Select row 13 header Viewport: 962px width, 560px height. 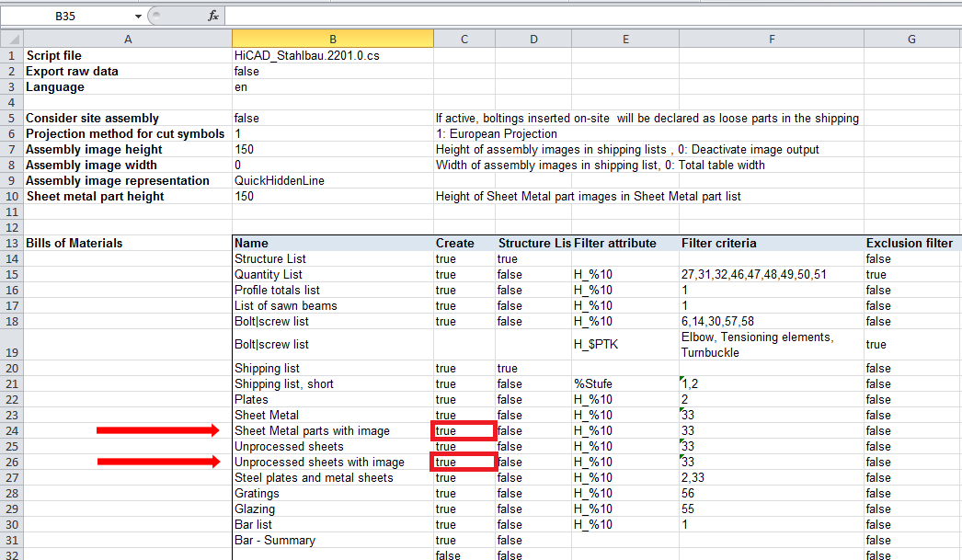(x=10, y=243)
